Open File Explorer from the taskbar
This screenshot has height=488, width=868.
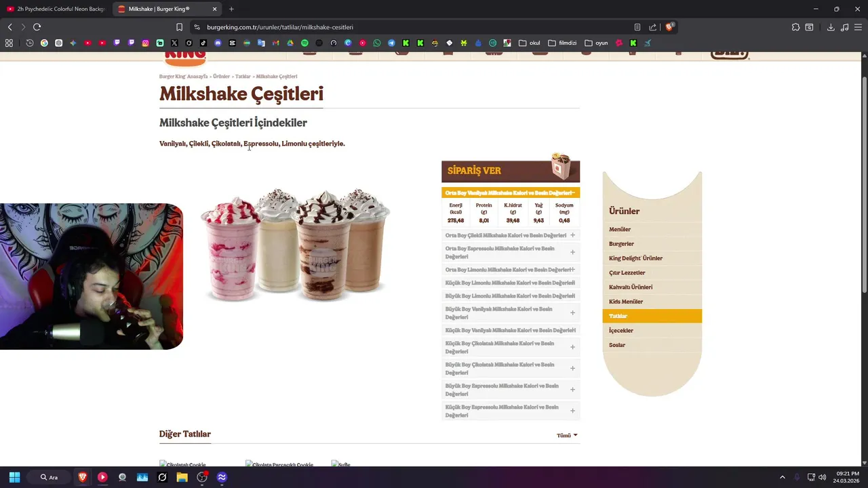(x=182, y=477)
